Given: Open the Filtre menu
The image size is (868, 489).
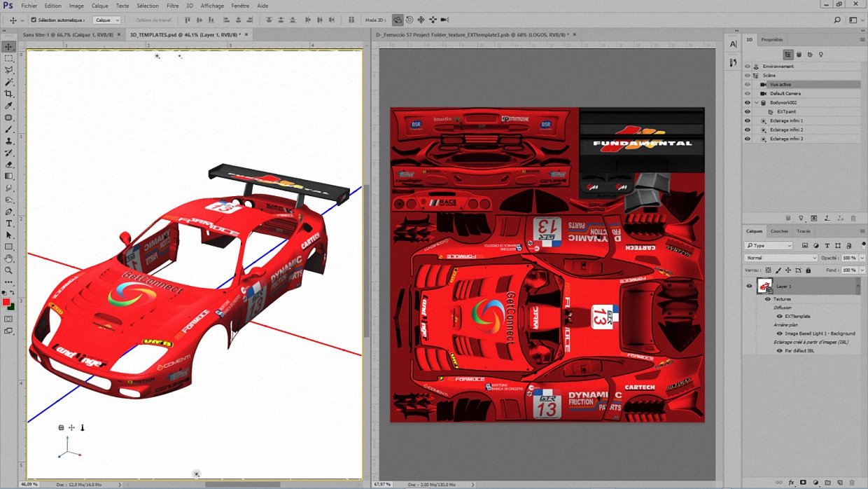Looking at the screenshot, I should click(x=172, y=6).
